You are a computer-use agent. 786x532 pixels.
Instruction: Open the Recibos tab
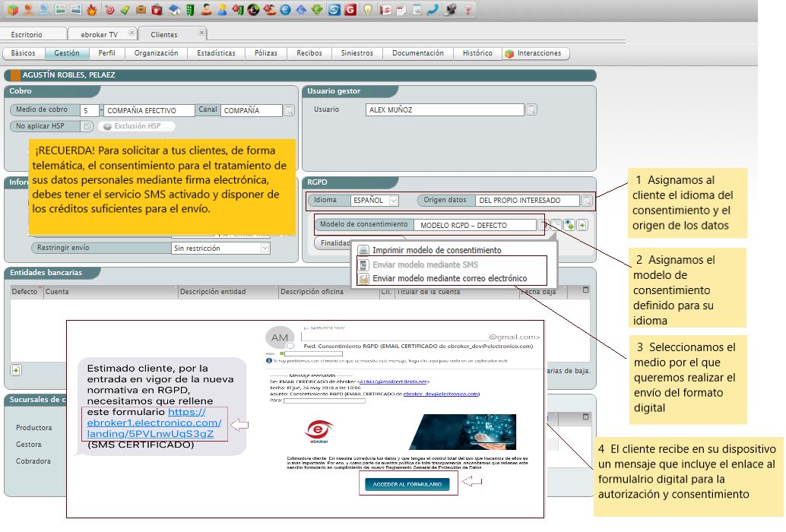[309, 53]
